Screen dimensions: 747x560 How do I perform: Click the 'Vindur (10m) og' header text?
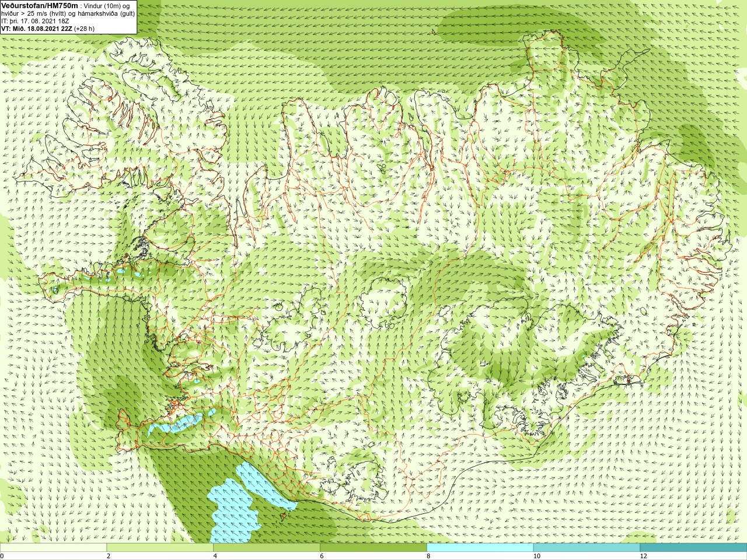107,6
